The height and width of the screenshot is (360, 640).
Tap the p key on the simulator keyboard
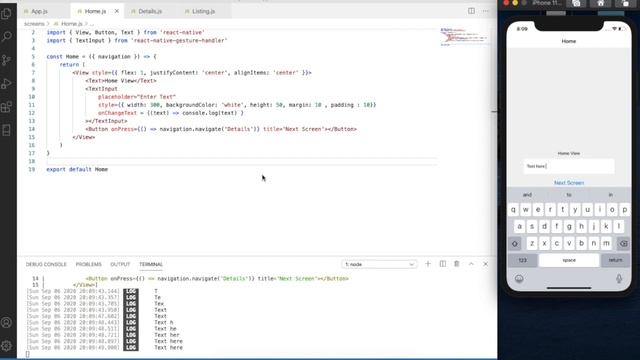coord(624,210)
